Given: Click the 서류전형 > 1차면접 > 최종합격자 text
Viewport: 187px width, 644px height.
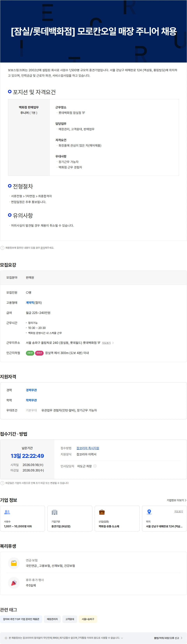Looking at the screenshot, I should point(31,196).
